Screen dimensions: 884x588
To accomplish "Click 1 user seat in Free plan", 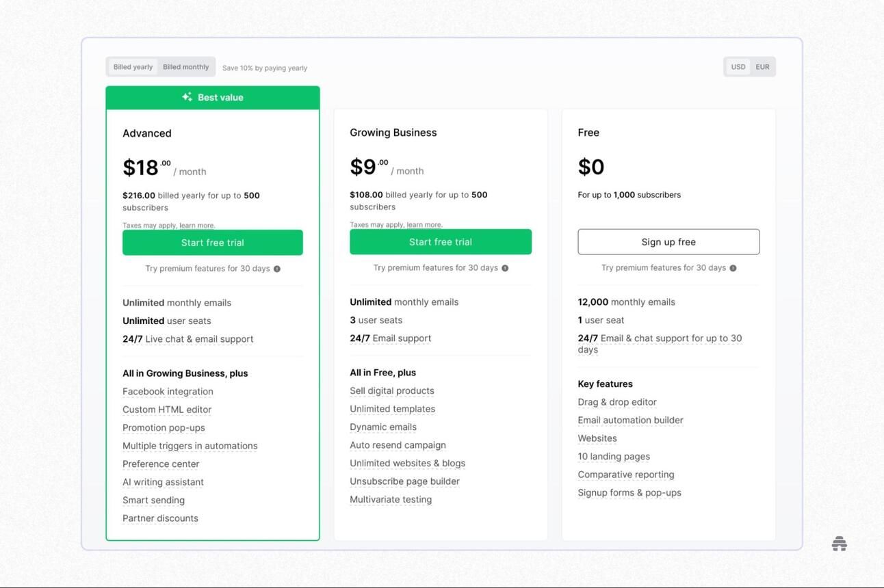I will (601, 320).
